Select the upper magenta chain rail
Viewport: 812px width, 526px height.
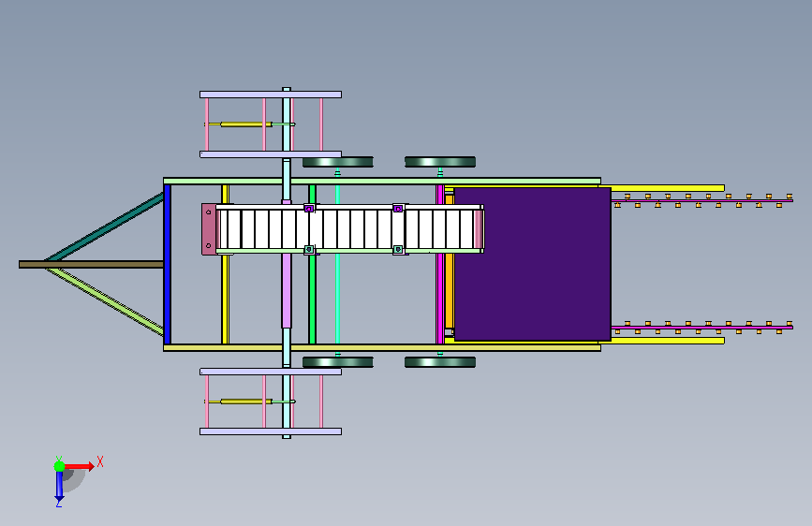701,200
